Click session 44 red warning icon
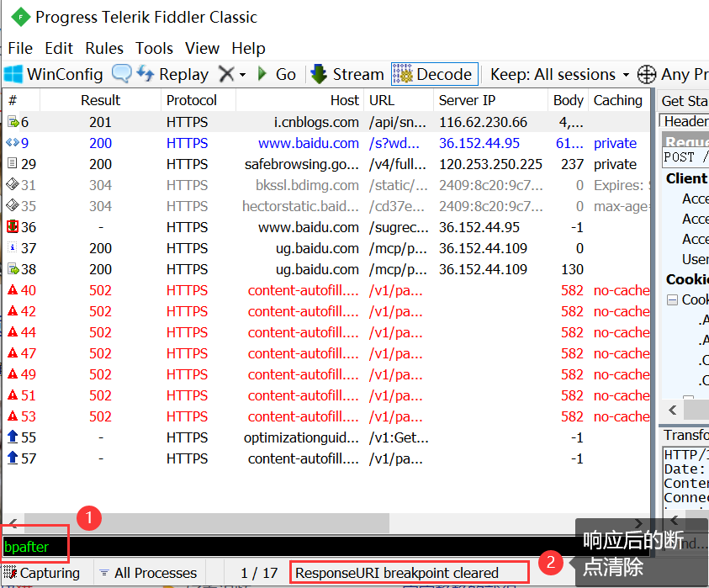709x588 pixels. [13, 331]
